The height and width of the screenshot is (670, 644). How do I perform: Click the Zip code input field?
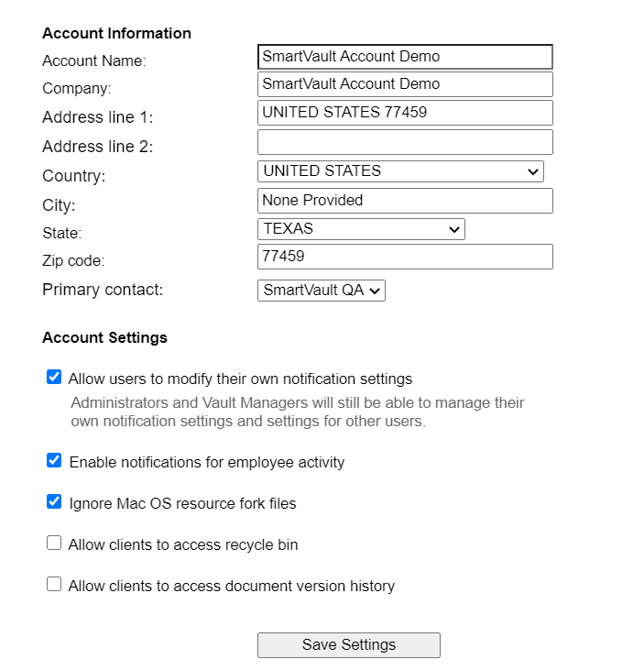coord(405,257)
